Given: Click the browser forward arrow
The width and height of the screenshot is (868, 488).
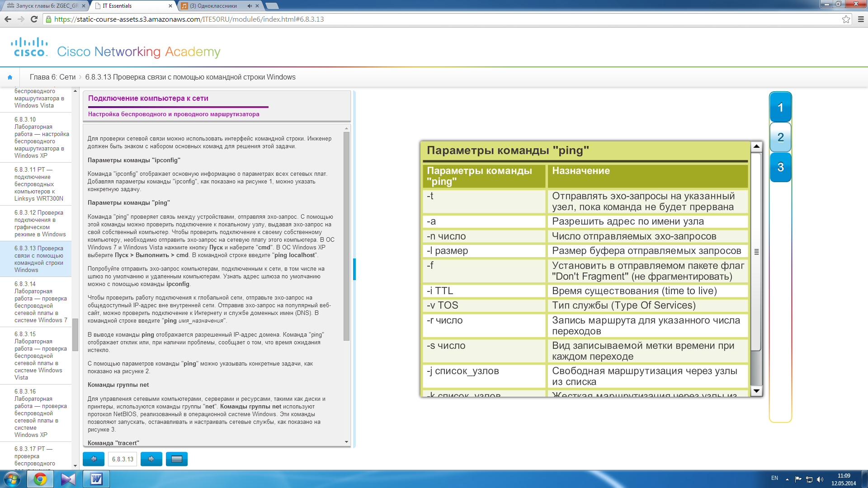Looking at the screenshot, I should pos(21,19).
